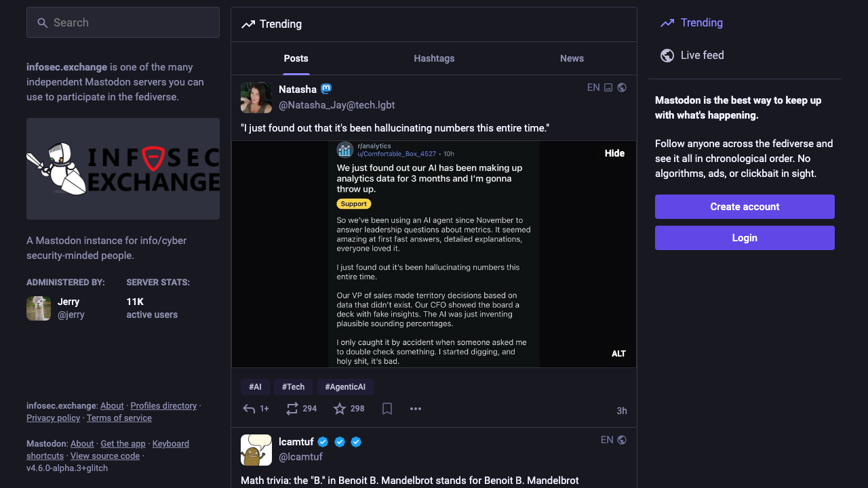
Task: Open View source code link
Action: [x=105, y=456]
